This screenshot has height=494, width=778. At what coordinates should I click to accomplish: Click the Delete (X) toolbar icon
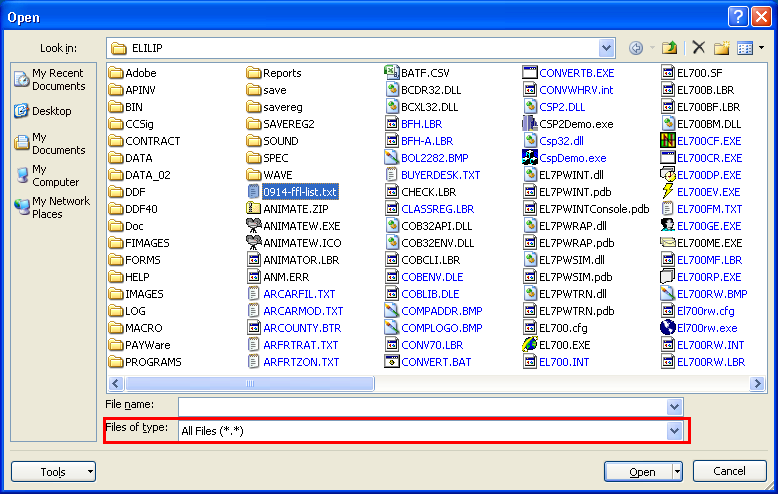pos(699,48)
